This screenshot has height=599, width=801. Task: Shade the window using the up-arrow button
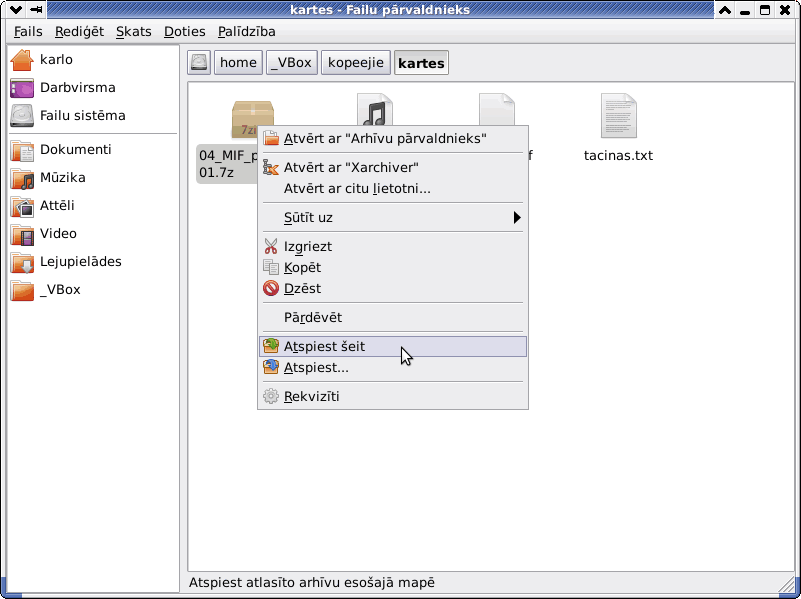click(725, 10)
